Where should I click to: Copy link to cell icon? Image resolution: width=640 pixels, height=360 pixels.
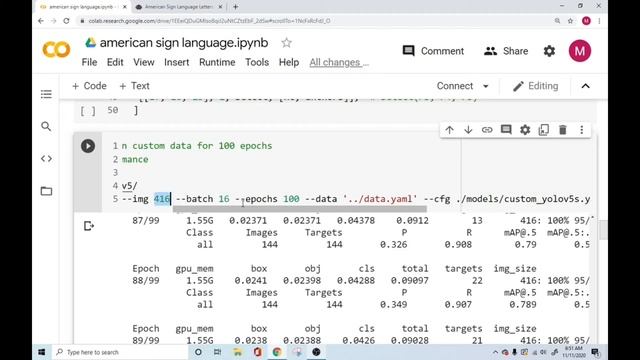(487, 130)
